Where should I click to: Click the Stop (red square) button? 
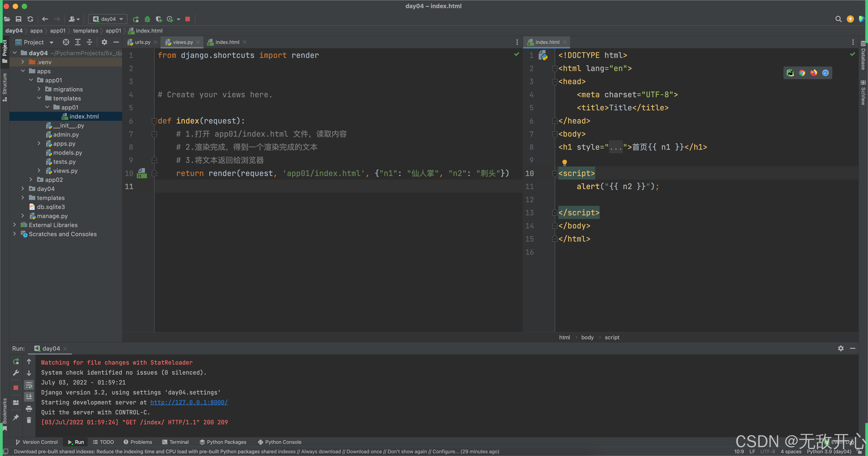tap(188, 19)
